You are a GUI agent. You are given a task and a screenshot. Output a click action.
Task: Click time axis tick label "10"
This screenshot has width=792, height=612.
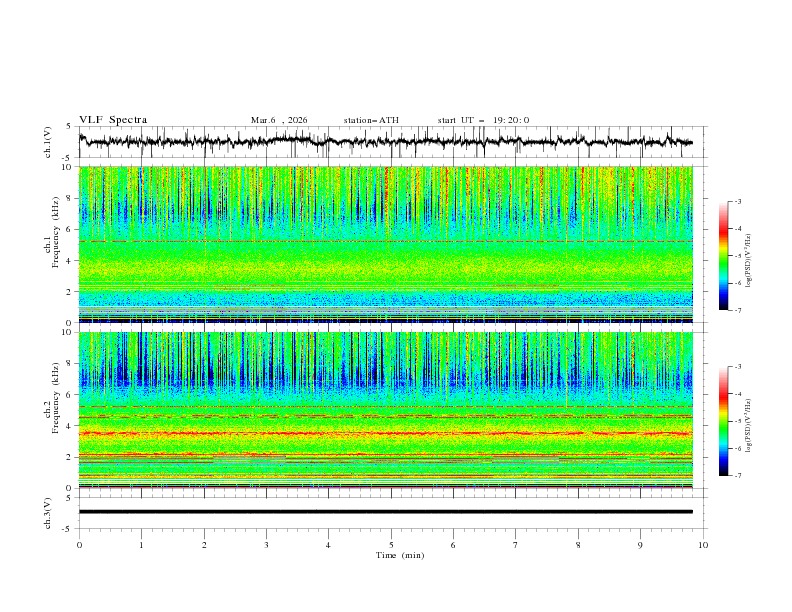tap(703, 545)
